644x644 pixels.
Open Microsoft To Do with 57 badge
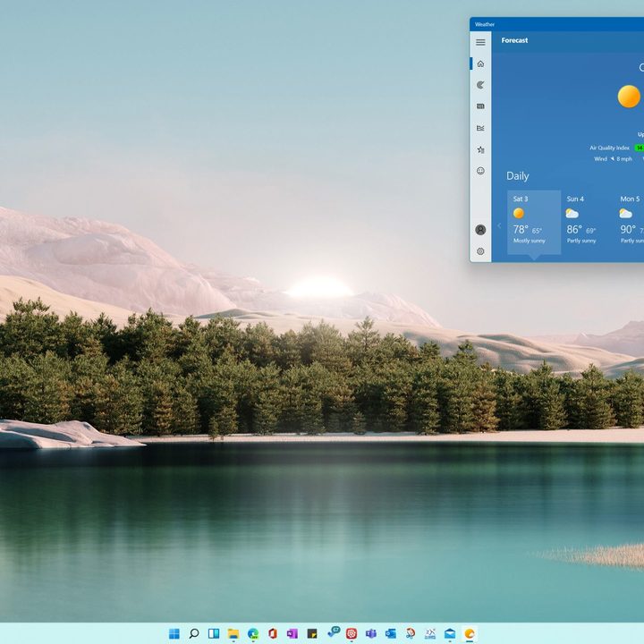(x=333, y=632)
